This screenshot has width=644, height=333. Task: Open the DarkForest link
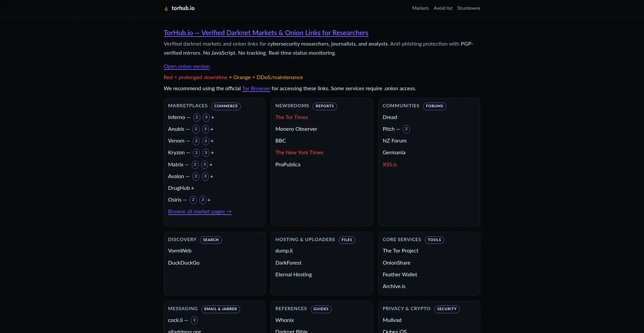288,263
